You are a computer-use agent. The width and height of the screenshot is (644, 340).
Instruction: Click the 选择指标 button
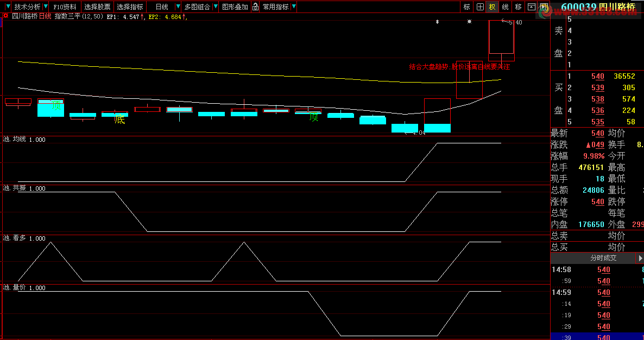(x=130, y=7)
